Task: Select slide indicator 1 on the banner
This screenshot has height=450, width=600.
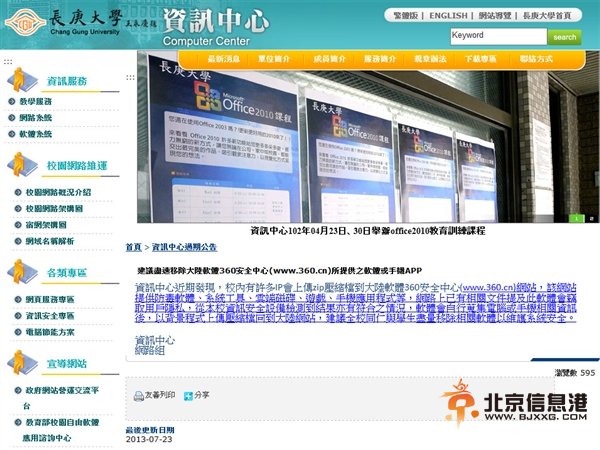Action: tap(577, 218)
